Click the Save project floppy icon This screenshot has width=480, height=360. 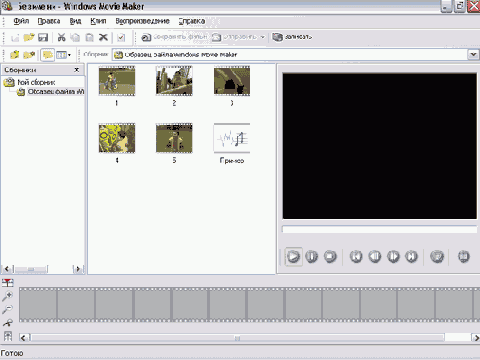click(43, 37)
